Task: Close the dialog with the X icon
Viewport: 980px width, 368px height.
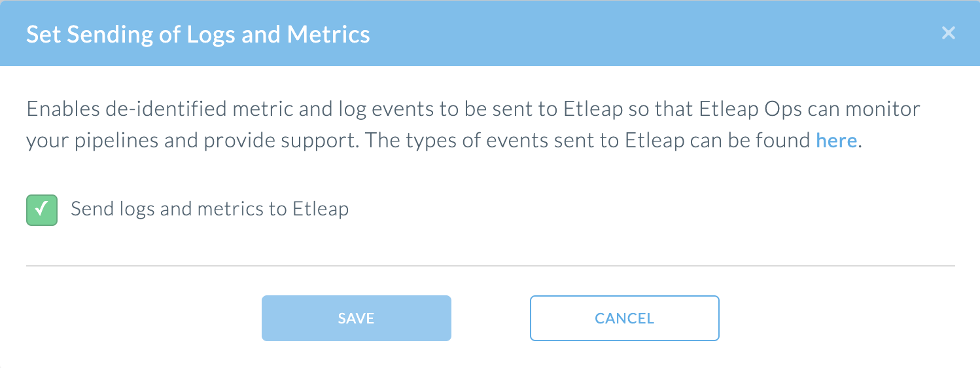Action: (948, 33)
